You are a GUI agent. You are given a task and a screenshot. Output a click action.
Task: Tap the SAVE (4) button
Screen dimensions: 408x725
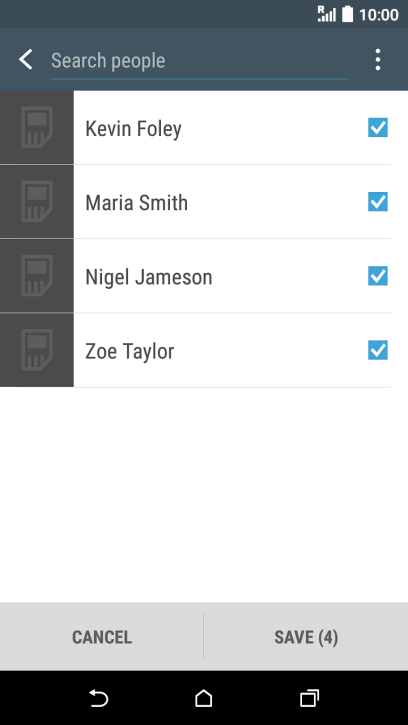coord(306,637)
